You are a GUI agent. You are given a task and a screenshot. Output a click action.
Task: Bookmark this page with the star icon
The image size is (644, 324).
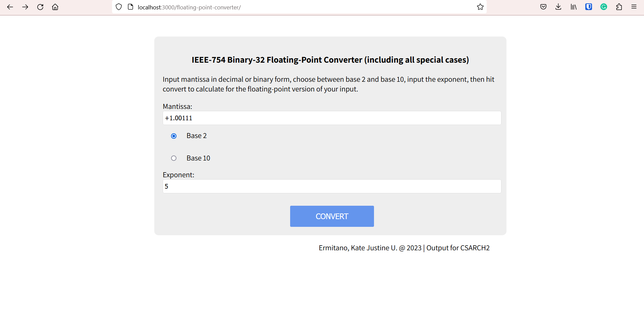point(480,7)
